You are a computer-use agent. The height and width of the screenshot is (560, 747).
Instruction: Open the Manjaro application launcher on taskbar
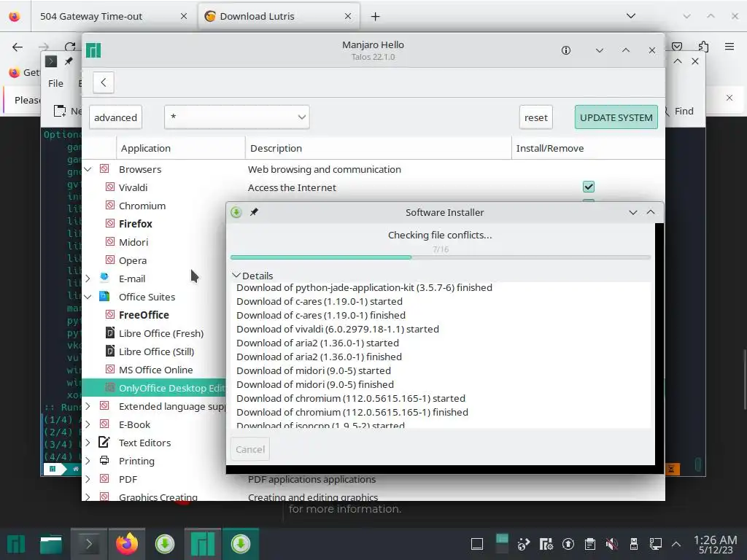point(16,544)
